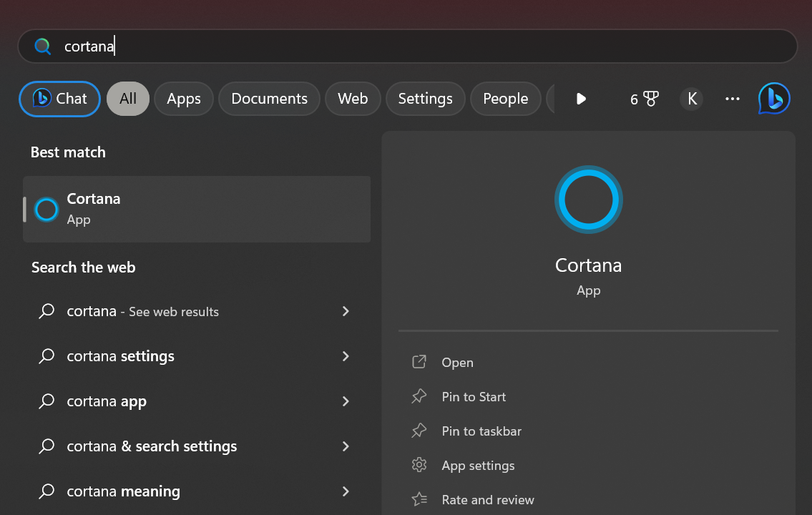Click the magnifier icon beside 'cortana settings'

(x=47, y=356)
